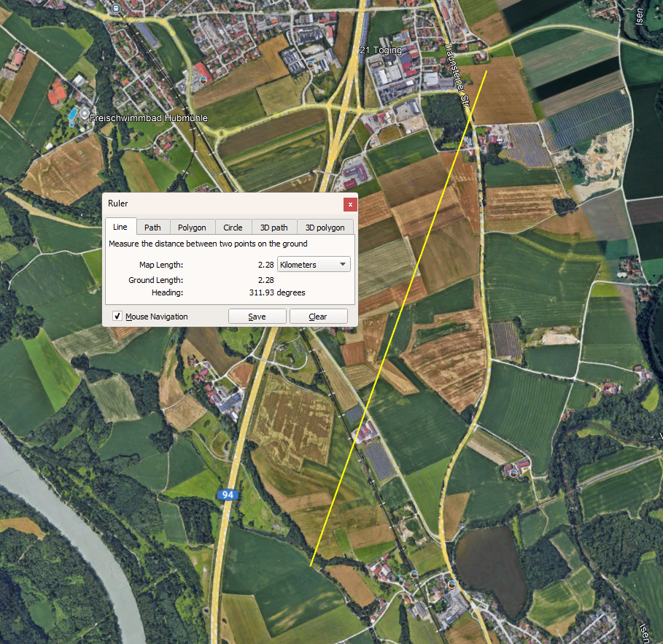Click the southwest endpoint of the yellow ruler line
663x644 pixels.
311,565
